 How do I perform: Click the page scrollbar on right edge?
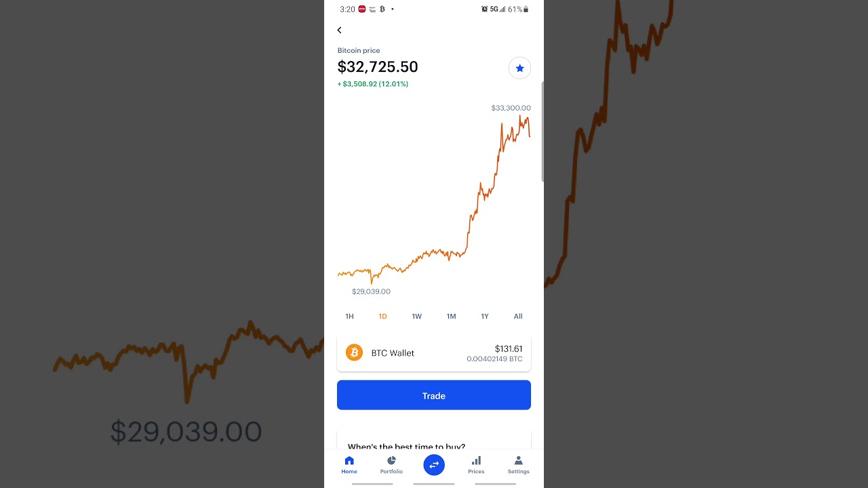[542, 132]
